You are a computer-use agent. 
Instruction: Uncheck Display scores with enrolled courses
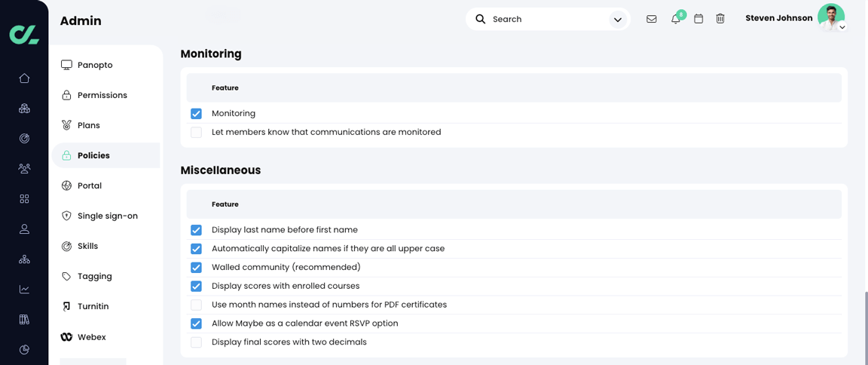coord(196,287)
